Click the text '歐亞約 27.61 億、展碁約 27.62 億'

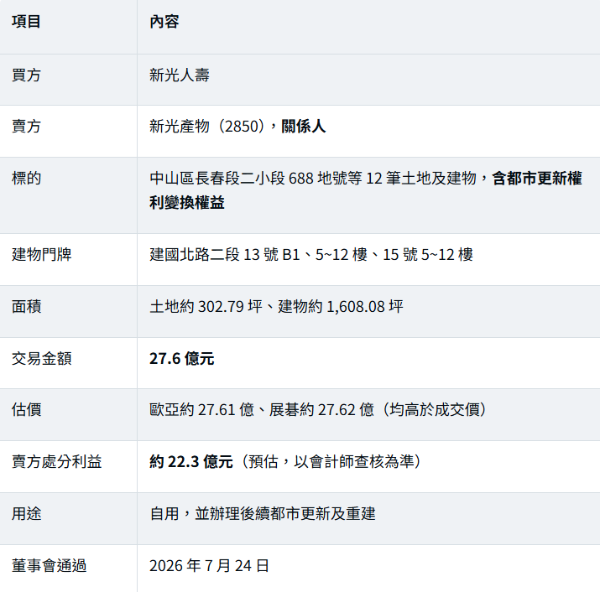[262, 409]
